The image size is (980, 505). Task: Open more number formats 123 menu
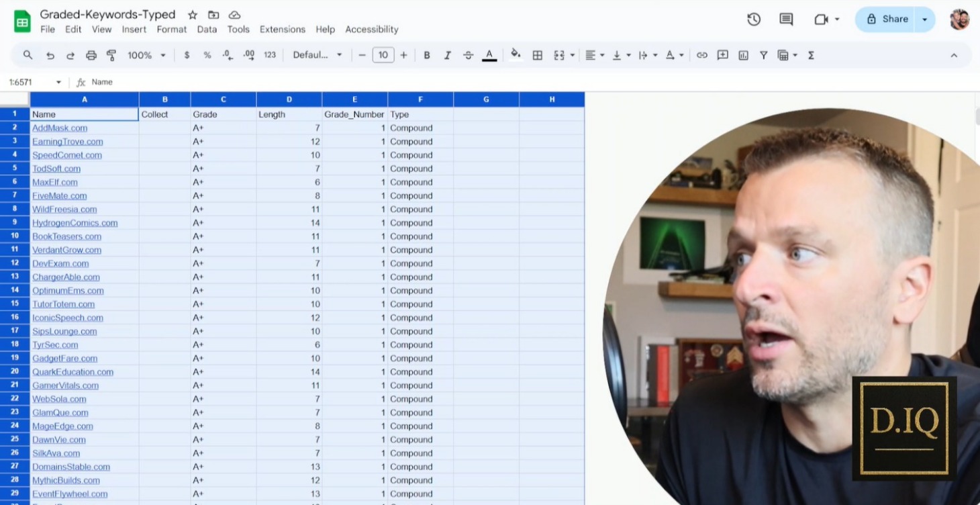tap(270, 56)
